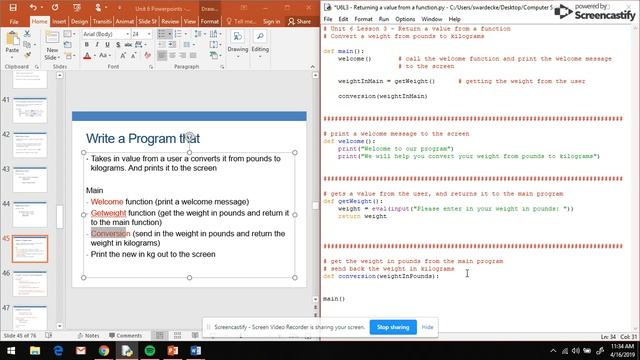Open the Editing find group
This screenshot has height=360, width=640.
260,44
